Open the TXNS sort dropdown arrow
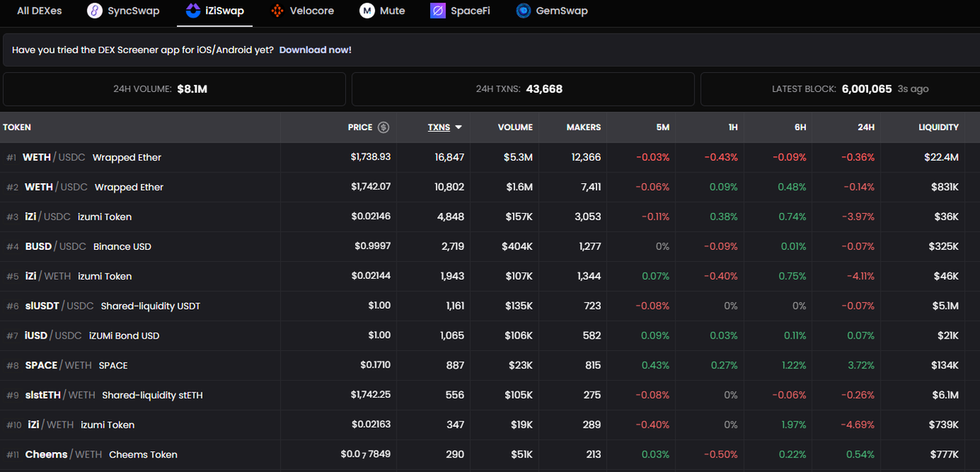This screenshot has width=980, height=472. click(459, 127)
